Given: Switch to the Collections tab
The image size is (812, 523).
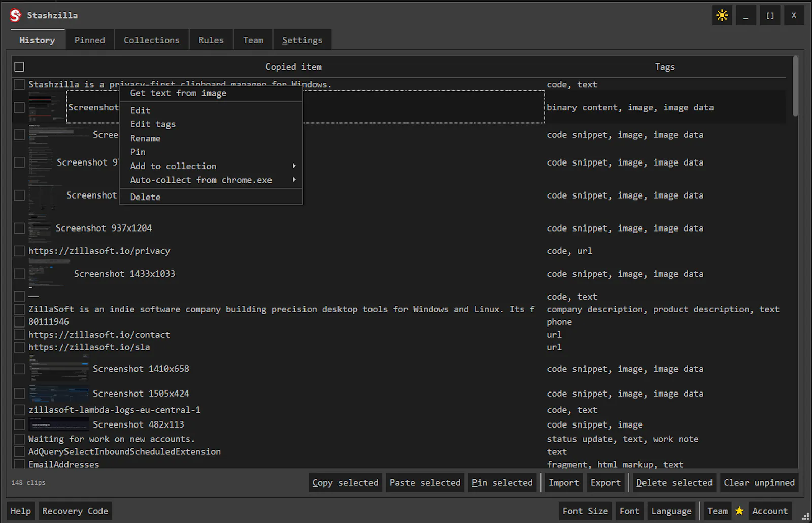Looking at the screenshot, I should click(x=152, y=40).
